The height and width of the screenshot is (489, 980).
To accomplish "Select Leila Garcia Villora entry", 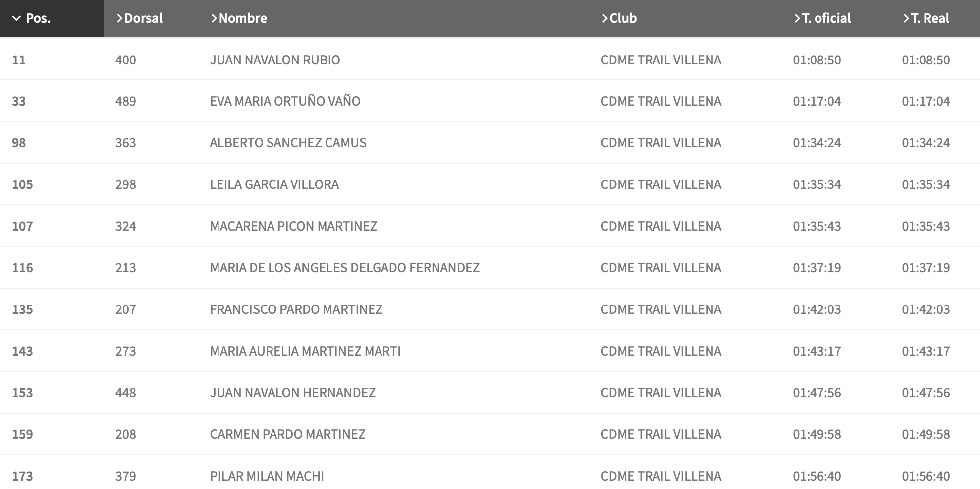I will tap(274, 184).
